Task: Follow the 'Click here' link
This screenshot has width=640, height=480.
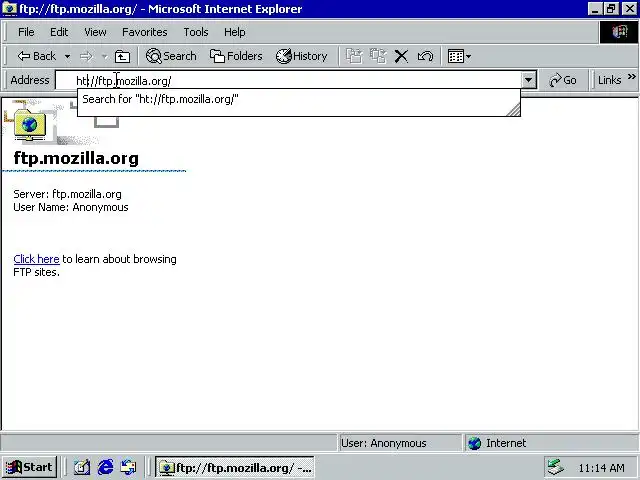Action: tap(36, 259)
